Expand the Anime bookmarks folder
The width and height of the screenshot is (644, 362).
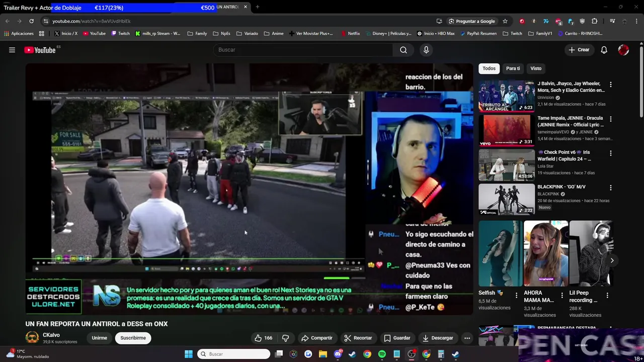click(274, 34)
